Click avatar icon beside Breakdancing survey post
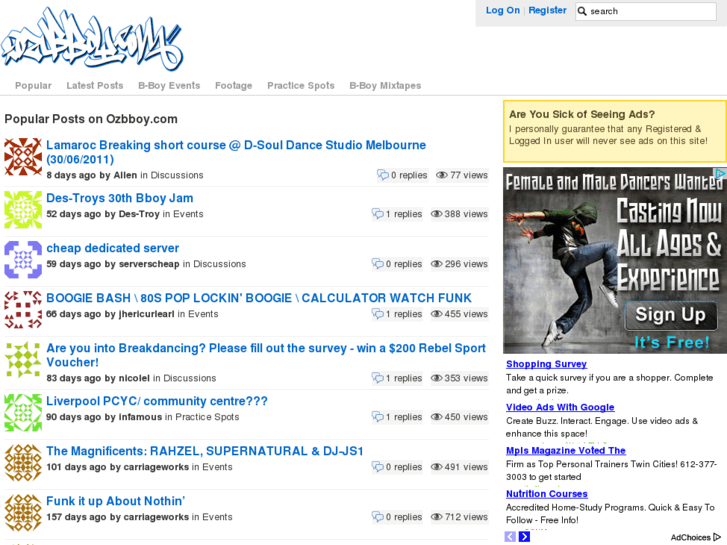727x545 pixels. [23, 360]
